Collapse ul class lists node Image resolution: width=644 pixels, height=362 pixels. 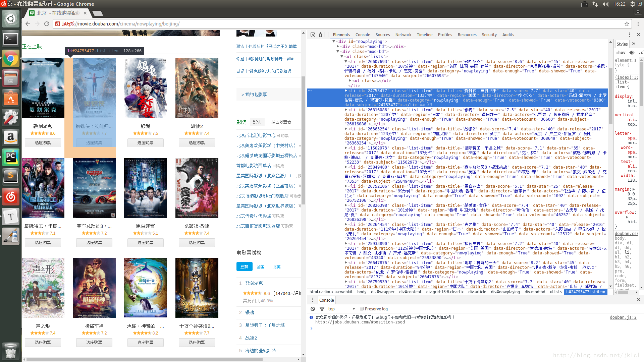coord(342,56)
